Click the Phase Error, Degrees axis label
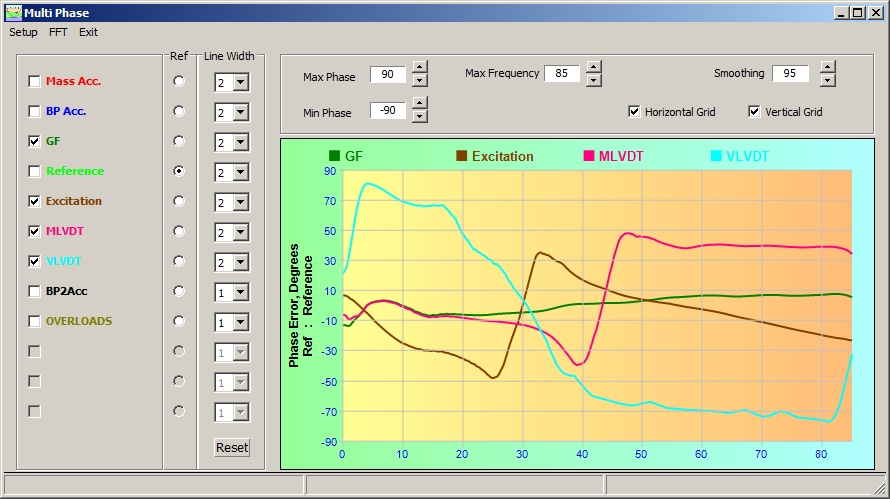890x499 pixels. pos(294,306)
